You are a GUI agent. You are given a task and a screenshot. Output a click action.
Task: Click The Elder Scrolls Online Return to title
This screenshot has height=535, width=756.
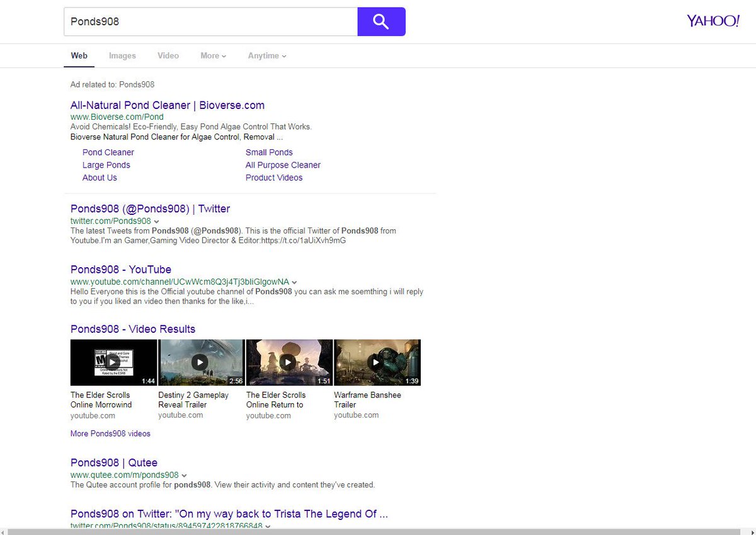pos(276,400)
